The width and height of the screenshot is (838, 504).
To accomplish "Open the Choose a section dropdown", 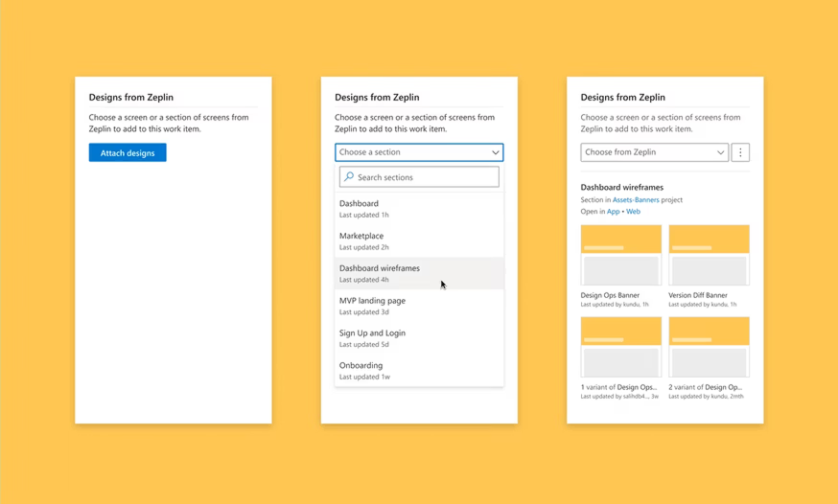I will [412, 152].
